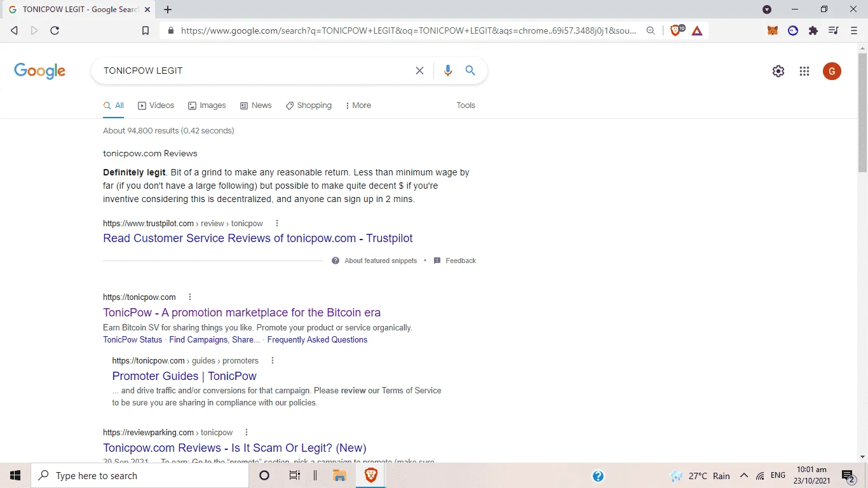Click into the TONICPOW LEGIT search field
Screen dimensions: 868x488
[x=254, y=71]
